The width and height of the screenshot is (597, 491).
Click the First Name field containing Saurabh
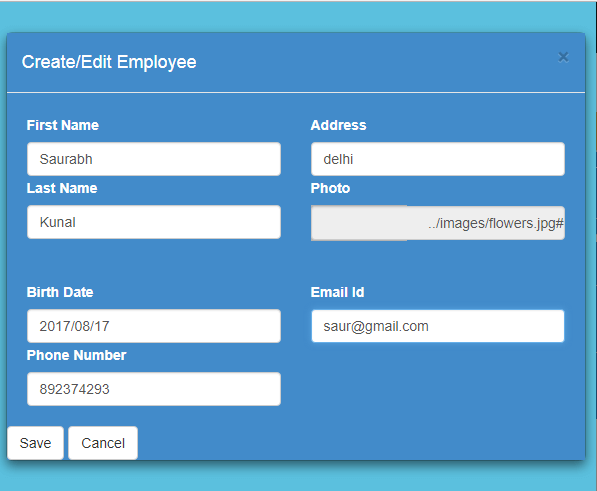click(x=154, y=159)
